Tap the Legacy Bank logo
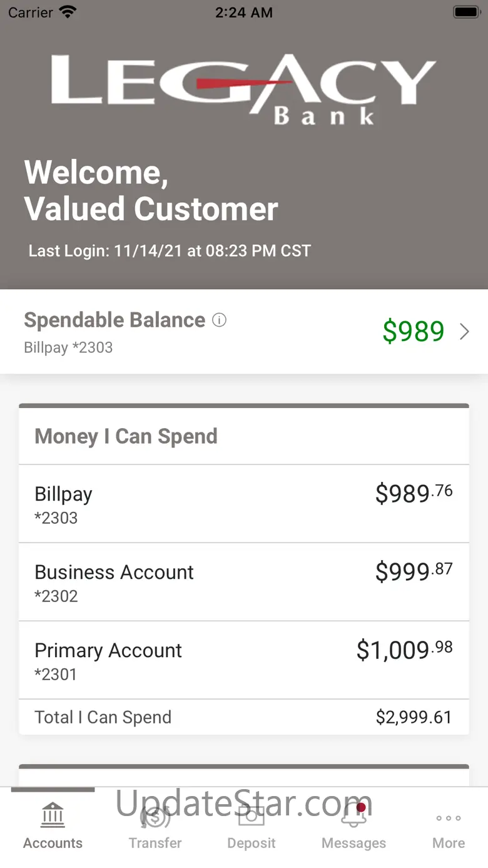Screen dimensions: 488x868 point(243,89)
